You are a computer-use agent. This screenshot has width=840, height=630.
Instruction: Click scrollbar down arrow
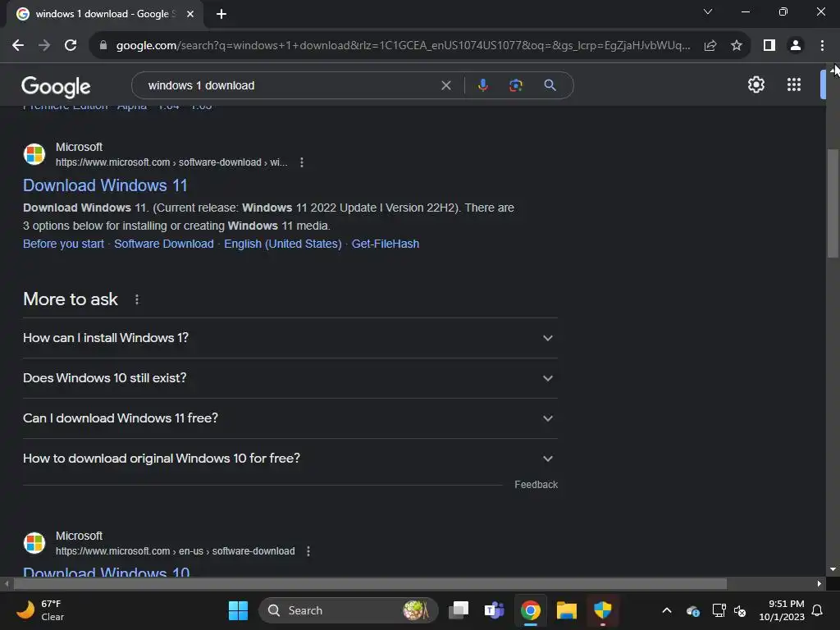tap(833, 569)
